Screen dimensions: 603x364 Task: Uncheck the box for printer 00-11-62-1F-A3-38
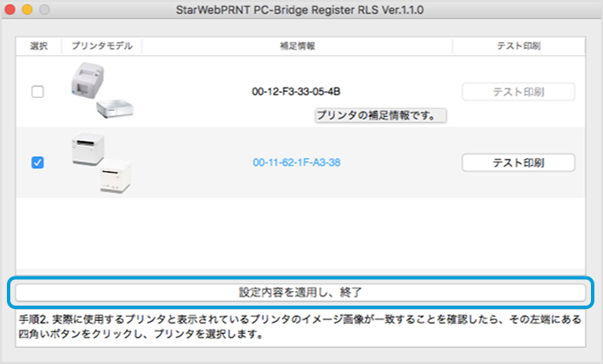point(37,162)
